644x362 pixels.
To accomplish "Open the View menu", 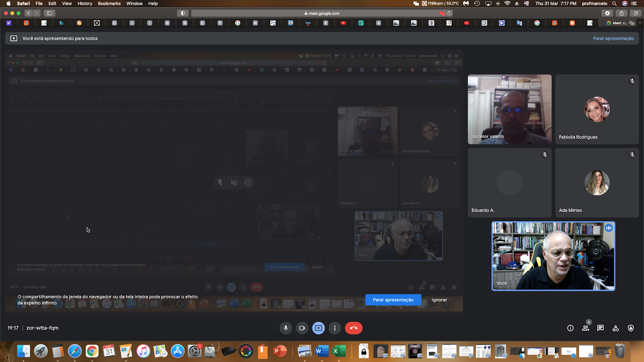I will point(67,3).
